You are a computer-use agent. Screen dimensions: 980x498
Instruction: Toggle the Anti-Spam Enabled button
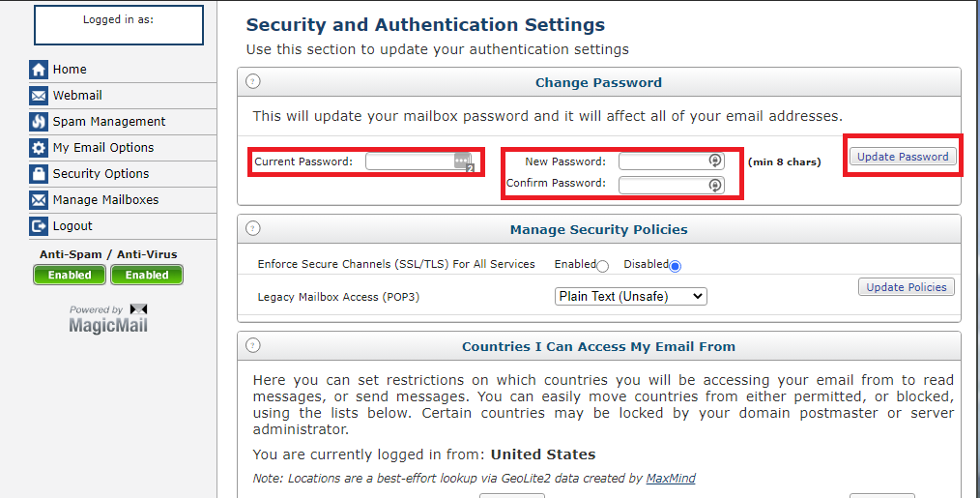pos(70,275)
